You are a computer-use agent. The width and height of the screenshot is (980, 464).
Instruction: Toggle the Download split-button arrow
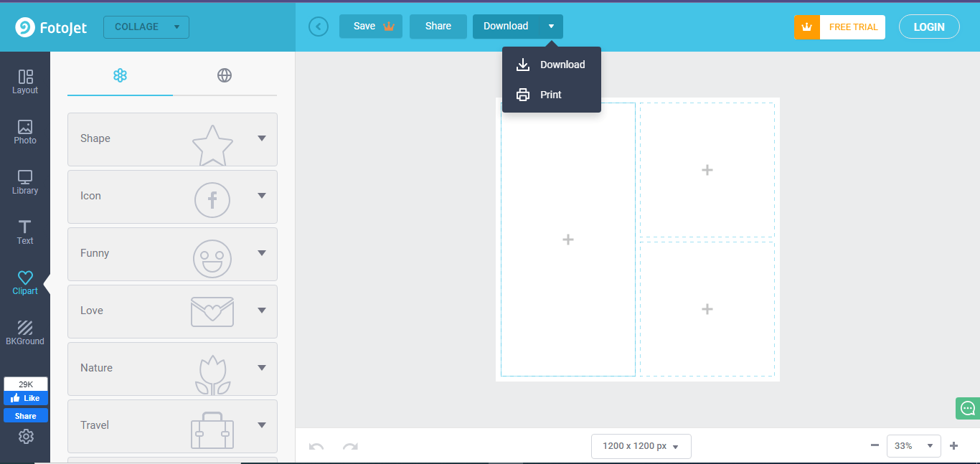tap(551, 27)
